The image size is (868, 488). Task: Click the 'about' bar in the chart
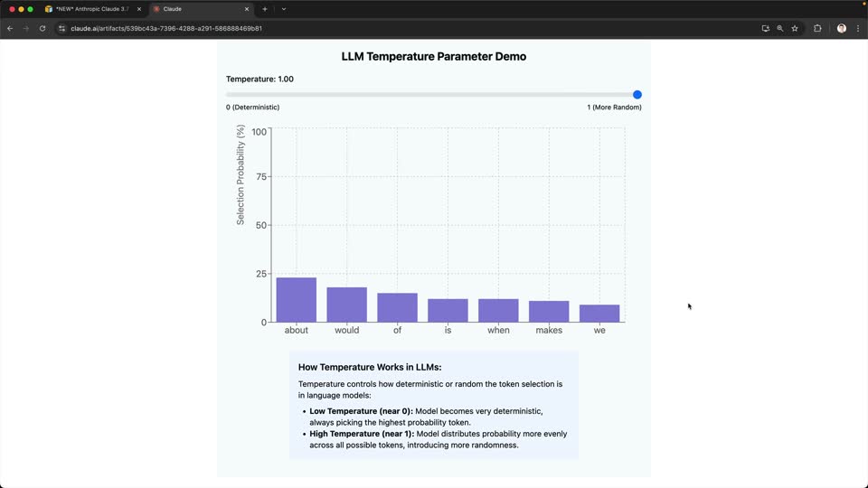click(x=297, y=300)
